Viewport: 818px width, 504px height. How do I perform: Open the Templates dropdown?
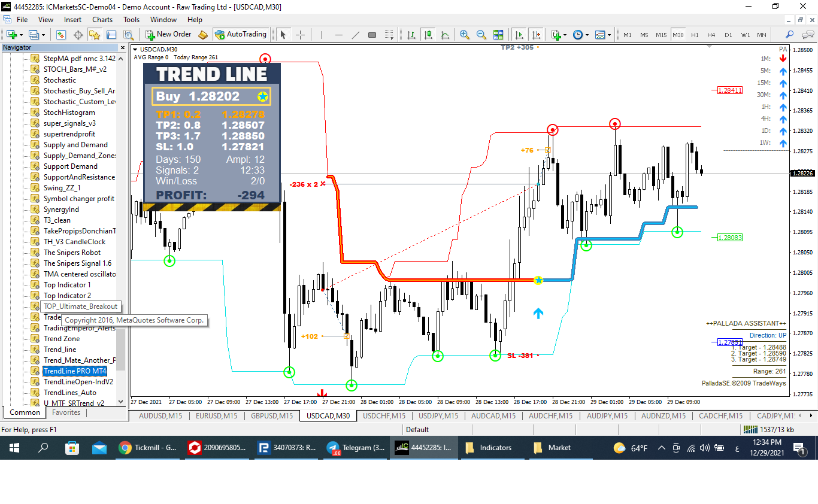click(x=602, y=35)
